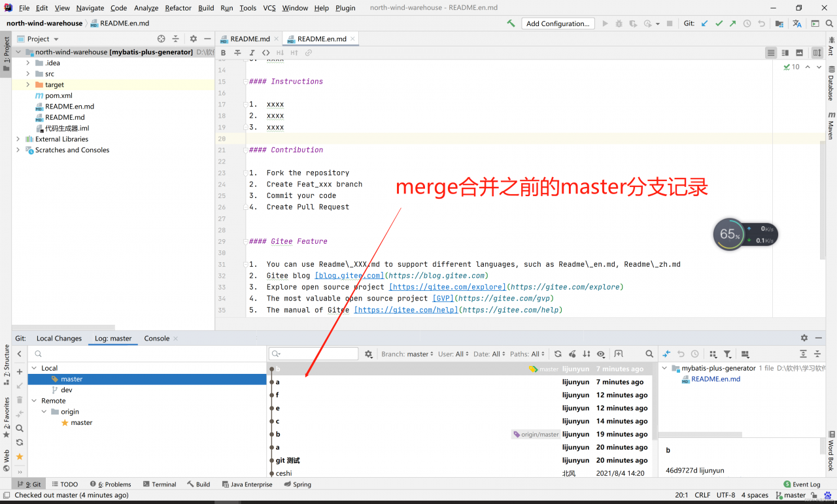Click log filter settings gear beside search
This screenshot has height=504, width=837.
click(369, 354)
